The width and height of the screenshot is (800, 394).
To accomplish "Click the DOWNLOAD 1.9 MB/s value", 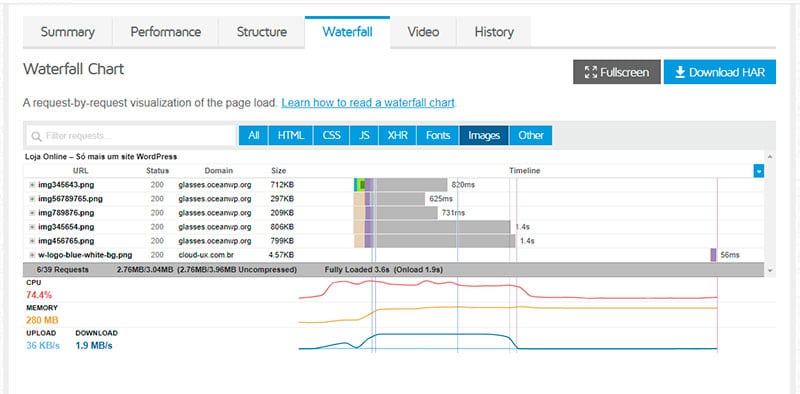I will click(x=94, y=346).
